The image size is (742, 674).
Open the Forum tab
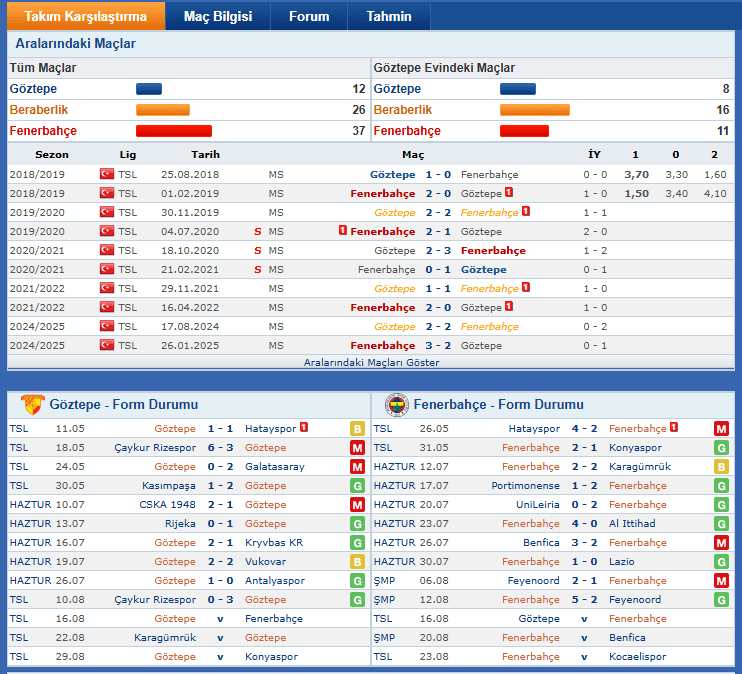point(309,16)
